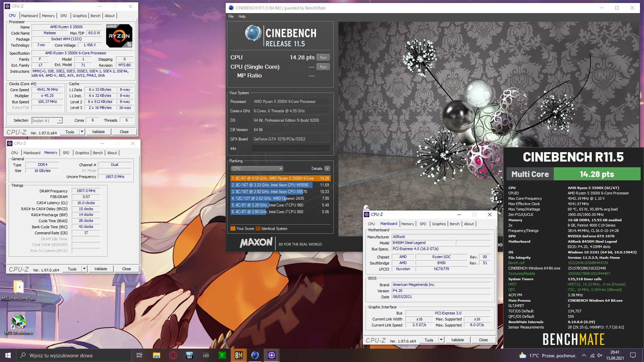
Task: Click Validate in top CPU-Z window
Action: point(98,132)
